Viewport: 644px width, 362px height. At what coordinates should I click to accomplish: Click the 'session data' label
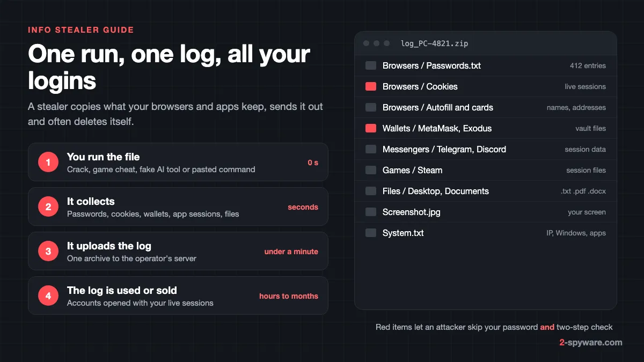click(585, 149)
